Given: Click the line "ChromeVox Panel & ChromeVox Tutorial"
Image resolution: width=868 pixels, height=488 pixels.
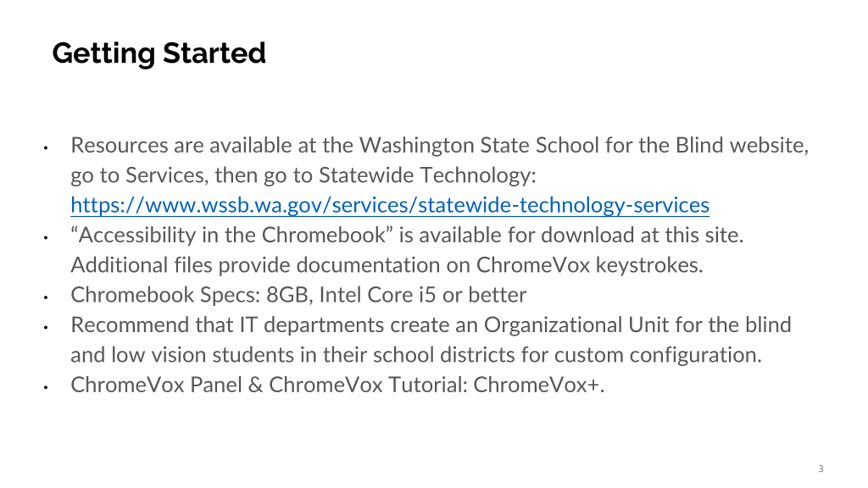Looking at the screenshot, I should pos(337,385).
